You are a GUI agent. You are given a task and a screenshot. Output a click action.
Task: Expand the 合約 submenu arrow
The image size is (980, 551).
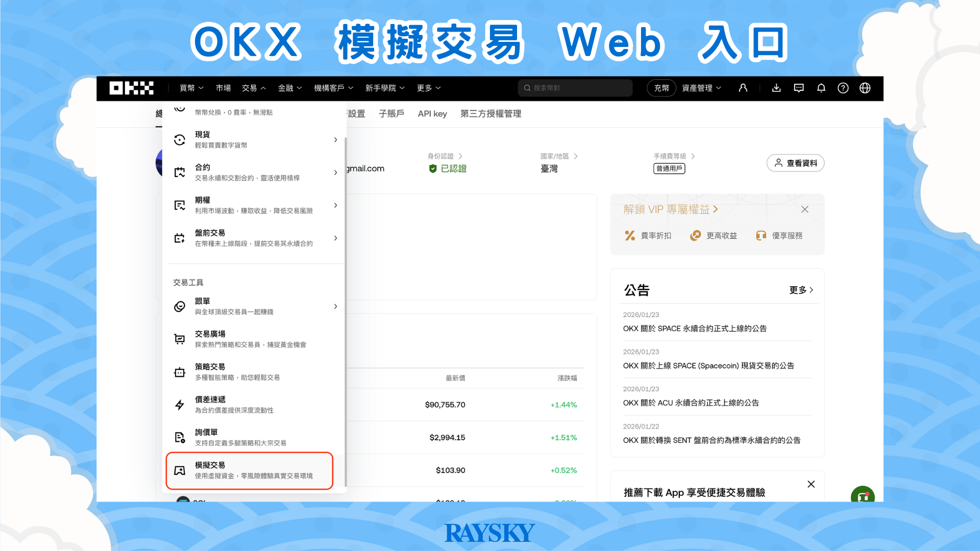pyautogui.click(x=335, y=172)
